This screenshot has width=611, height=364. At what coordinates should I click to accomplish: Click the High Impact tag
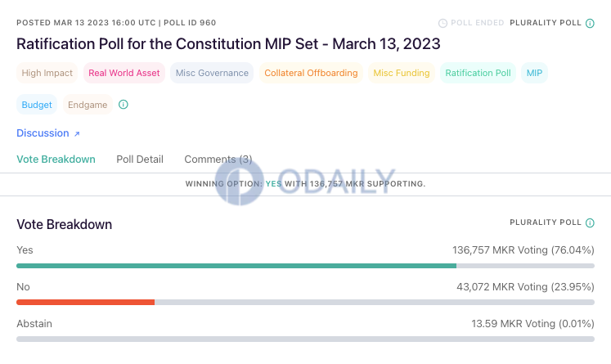click(47, 73)
